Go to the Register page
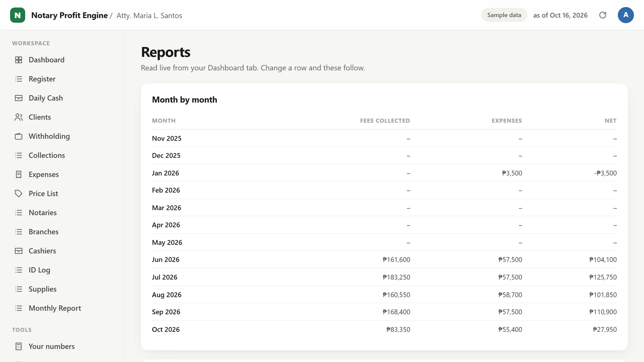 [x=42, y=79]
